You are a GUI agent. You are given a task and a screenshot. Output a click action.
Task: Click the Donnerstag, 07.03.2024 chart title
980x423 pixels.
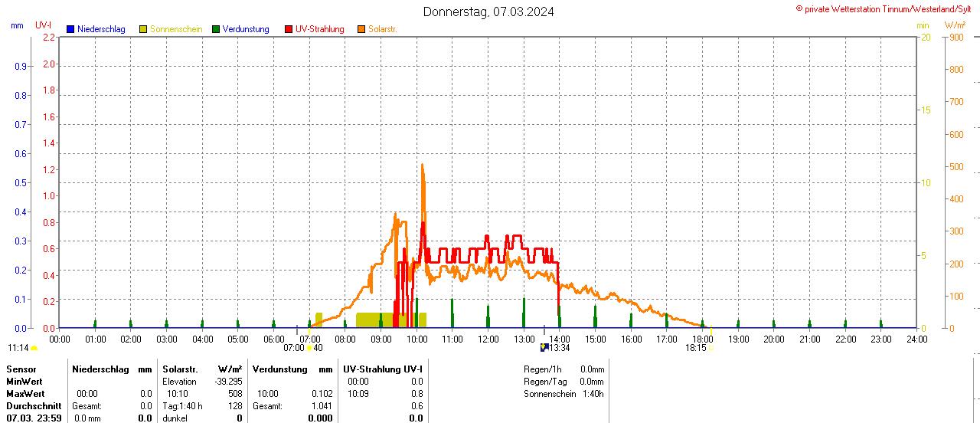pos(490,11)
